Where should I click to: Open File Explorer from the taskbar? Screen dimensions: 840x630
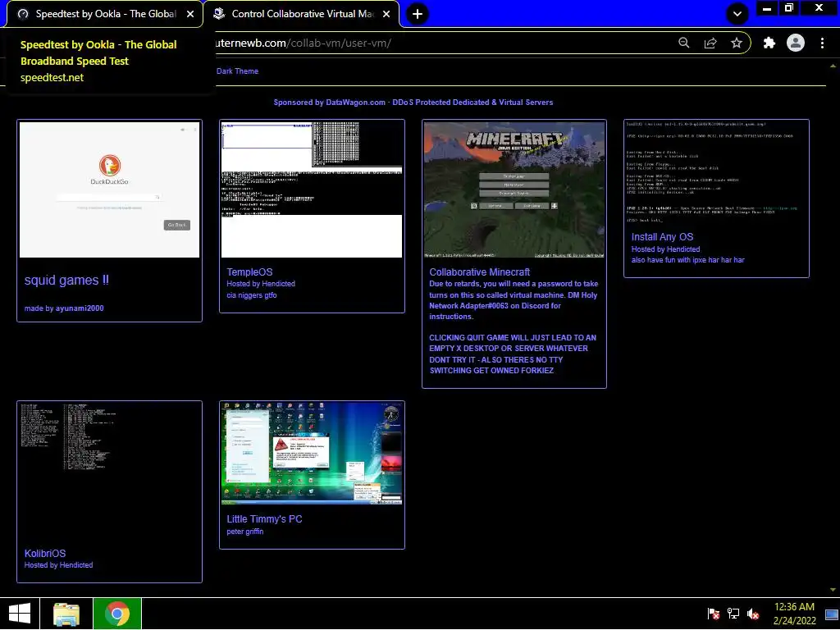click(66, 614)
